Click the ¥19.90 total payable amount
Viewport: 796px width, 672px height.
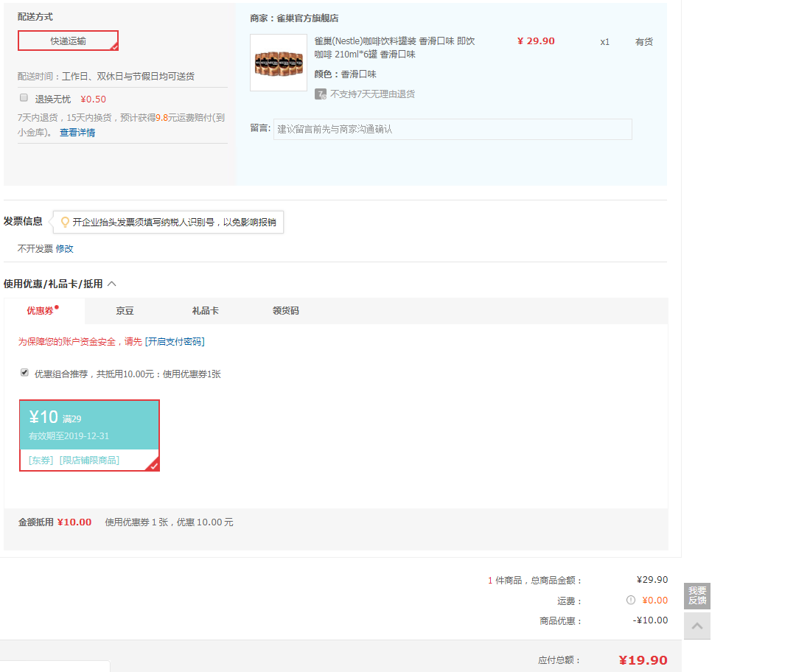(x=643, y=659)
